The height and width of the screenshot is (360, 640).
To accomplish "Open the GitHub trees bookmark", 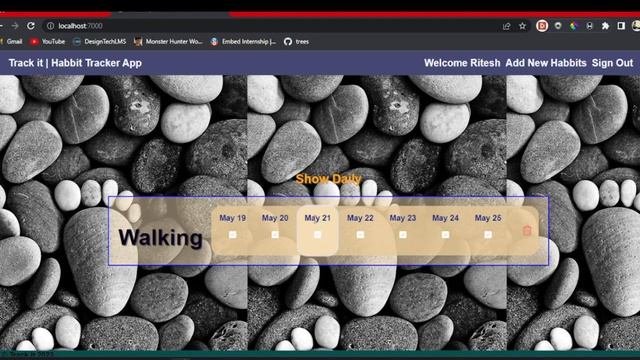I will [296, 42].
